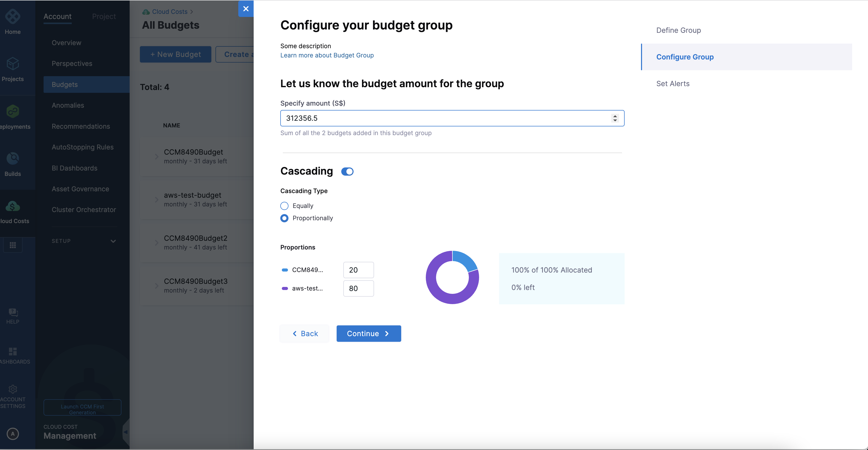Open the module grid selector icon
This screenshot has width=868, height=450.
click(13, 245)
